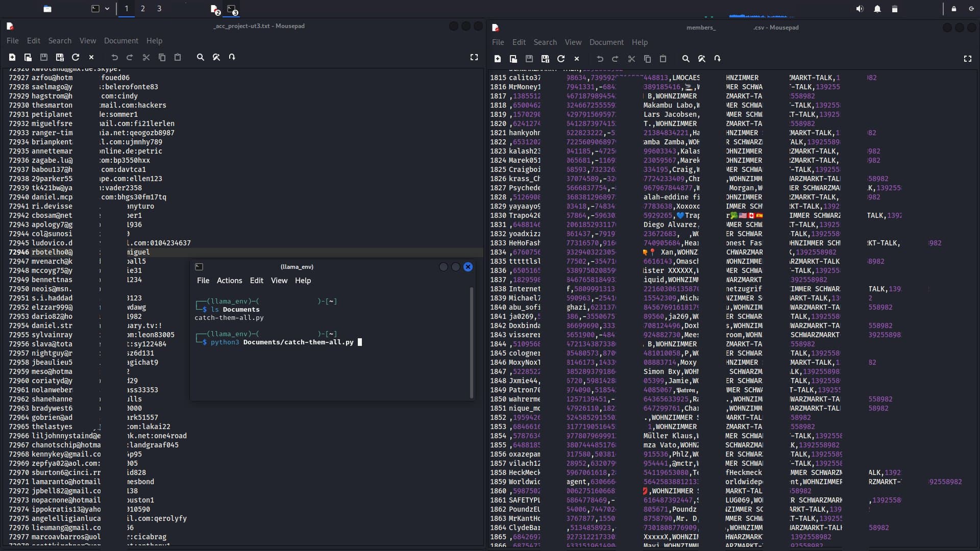Save the members csv document
980x551 pixels.
(529, 59)
